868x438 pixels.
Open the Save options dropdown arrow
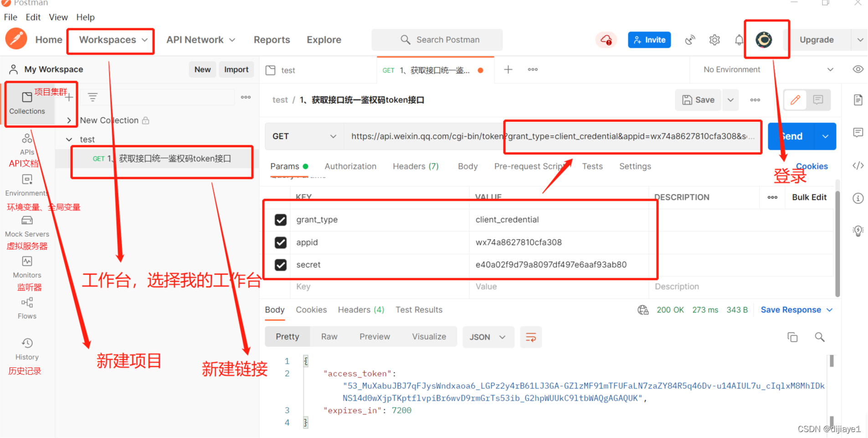pos(730,100)
